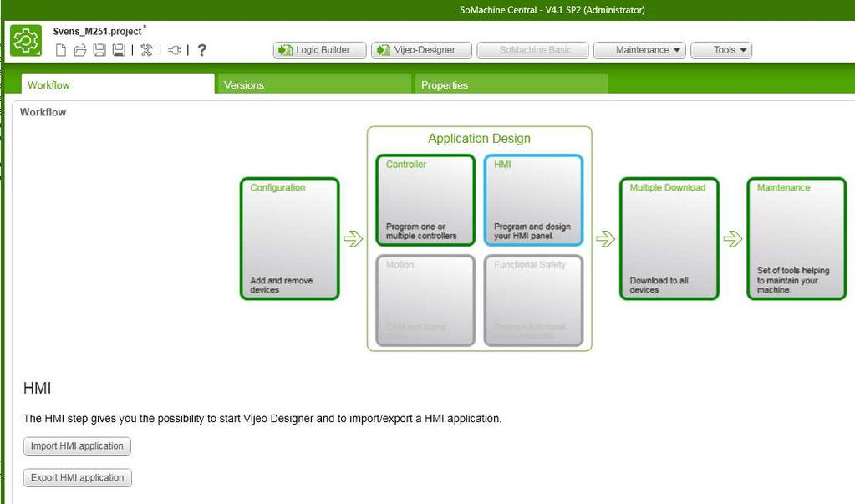The height and width of the screenshot is (504, 855).
Task: Click Import HMI application
Action: pyautogui.click(x=77, y=446)
